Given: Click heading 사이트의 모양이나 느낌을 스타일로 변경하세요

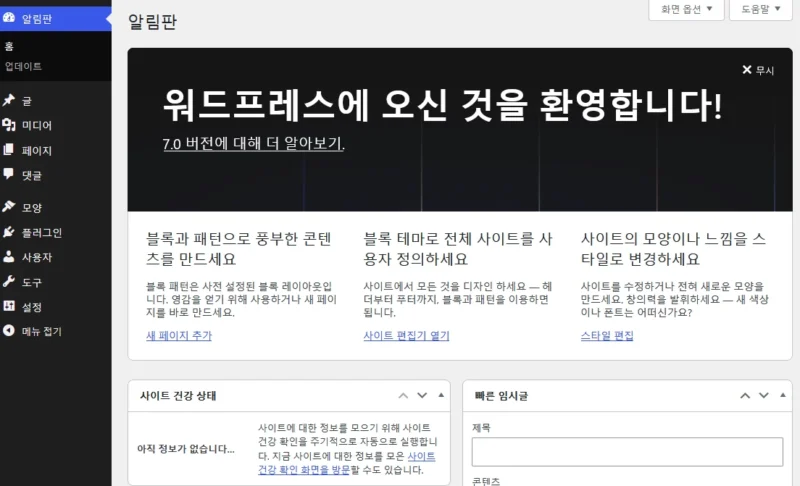Looking at the screenshot, I should pyautogui.click(x=673, y=249).
